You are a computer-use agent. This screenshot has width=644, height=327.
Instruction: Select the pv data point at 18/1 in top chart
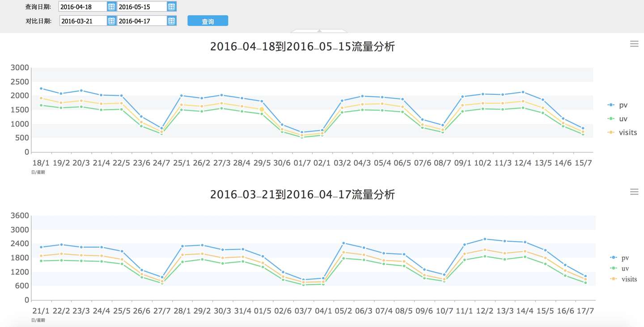click(x=41, y=89)
